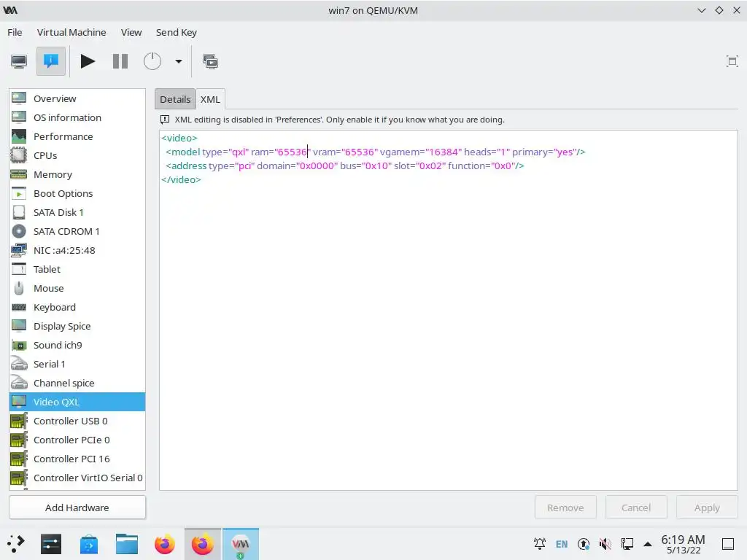Select Memory entry
Screen dimensions: 747x560
click(77, 175)
